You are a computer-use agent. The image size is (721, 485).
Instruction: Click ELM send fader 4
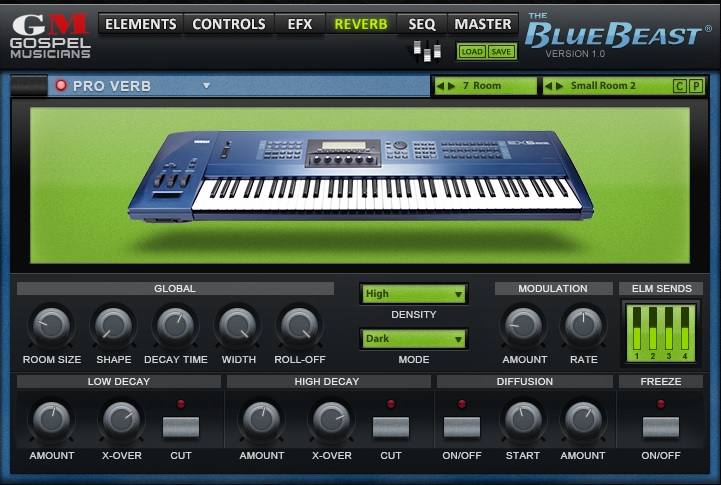click(685, 329)
